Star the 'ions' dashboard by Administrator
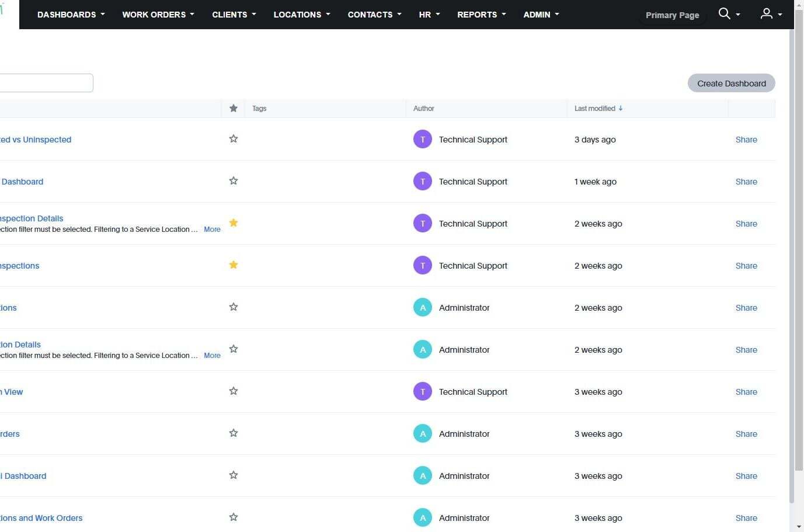This screenshot has width=804, height=532. pyautogui.click(x=234, y=307)
